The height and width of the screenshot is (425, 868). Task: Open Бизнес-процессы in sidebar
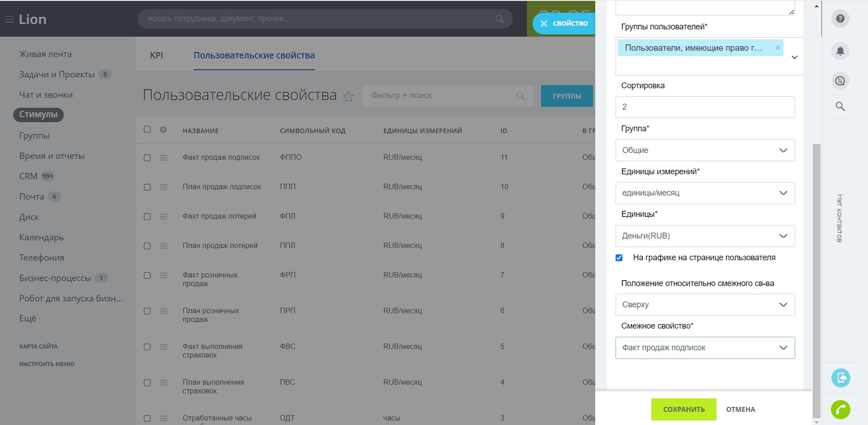click(x=55, y=278)
